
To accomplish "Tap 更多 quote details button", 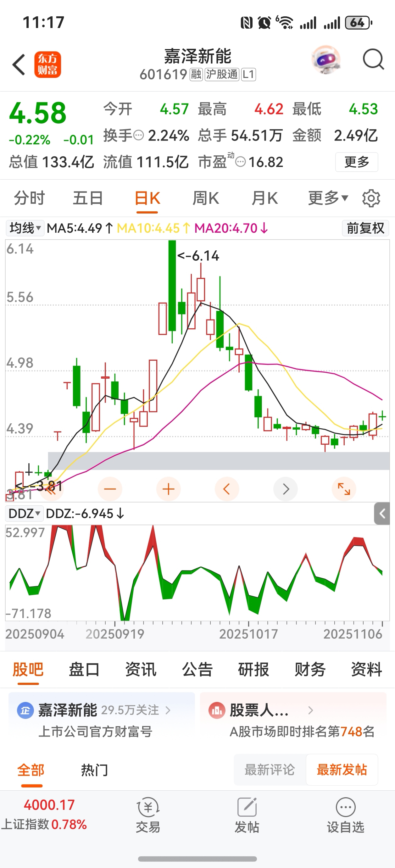I will (357, 162).
